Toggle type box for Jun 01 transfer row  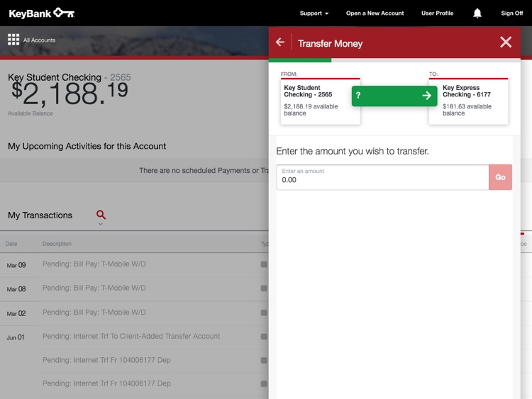tap(264, 337)
